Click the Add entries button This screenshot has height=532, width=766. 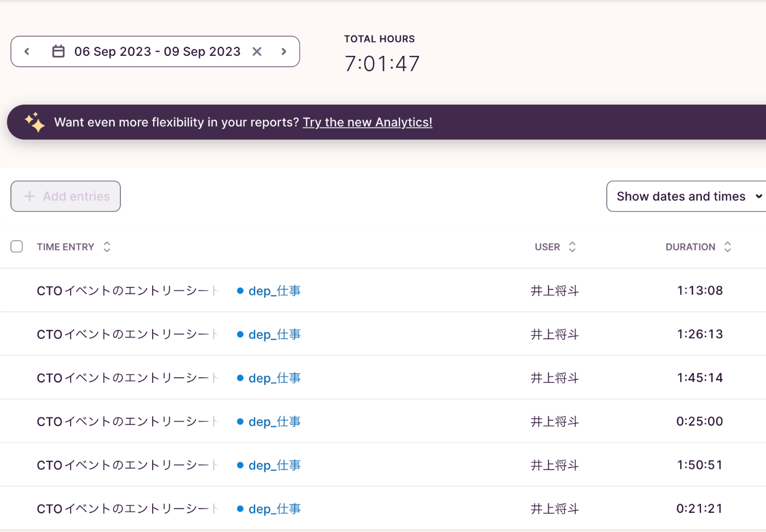pyautogui.click(x=66, y=196)
